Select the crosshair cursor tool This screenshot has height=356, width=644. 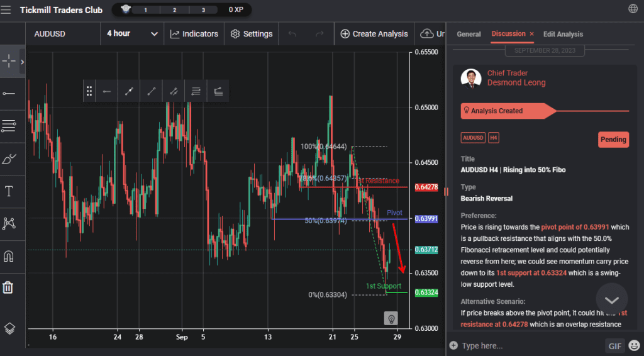click(x=9, y=62)
